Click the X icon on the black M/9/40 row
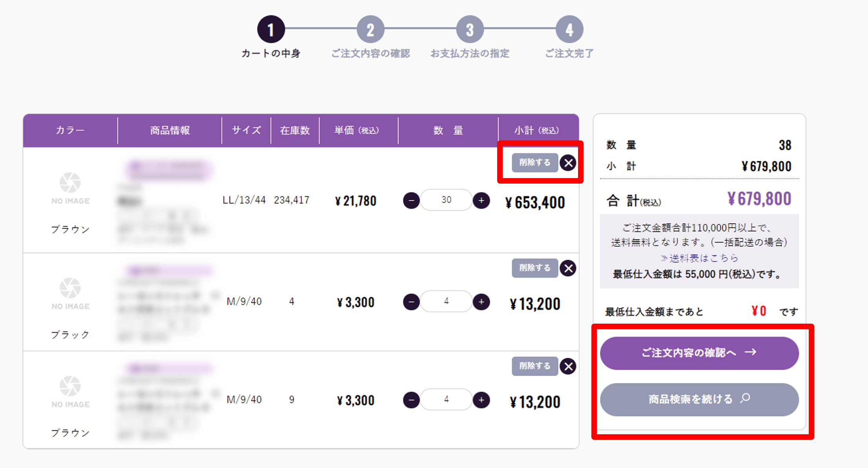868x468 pixels. [x=568, y=268]
